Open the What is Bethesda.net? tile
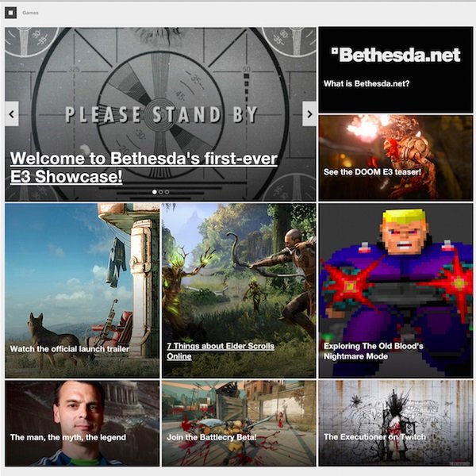The height and width of the screenshot is (476, 476). (367, 83)
